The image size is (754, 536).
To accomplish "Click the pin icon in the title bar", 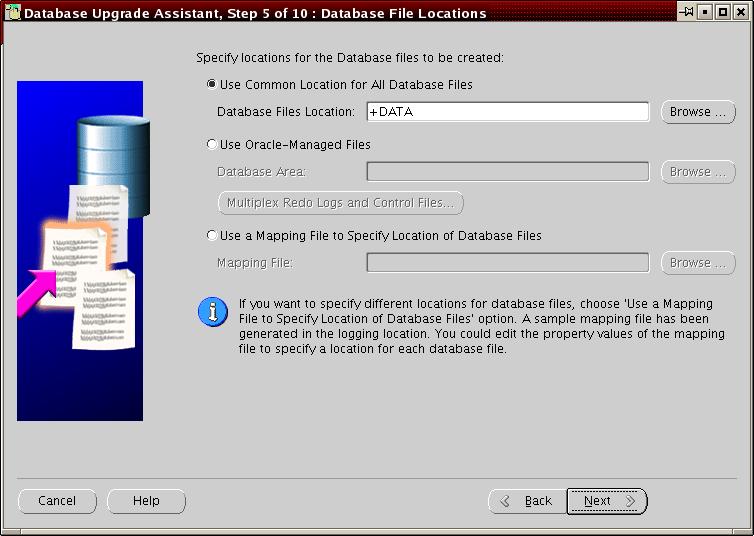I will pyautogui.click(x=688, y=13).
